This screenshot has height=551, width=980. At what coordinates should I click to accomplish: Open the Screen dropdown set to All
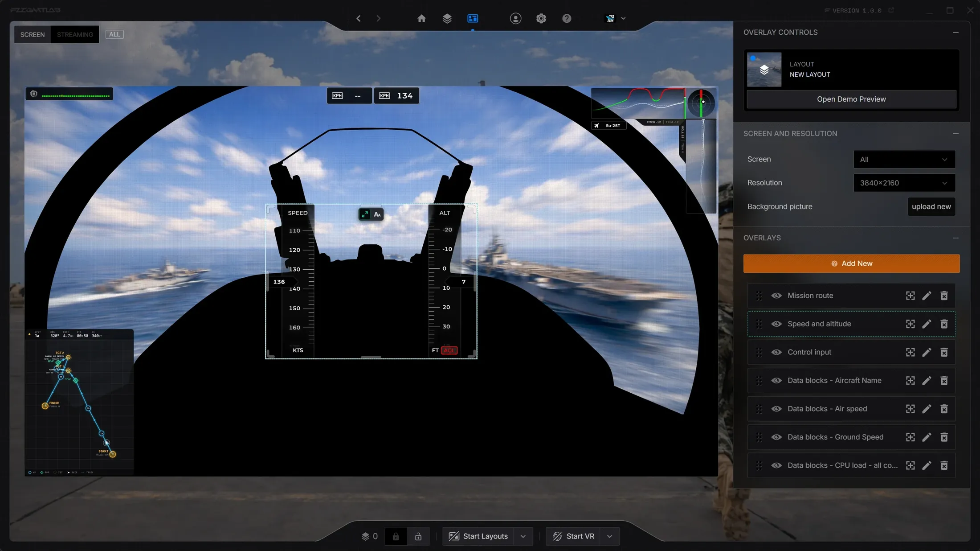904,159
